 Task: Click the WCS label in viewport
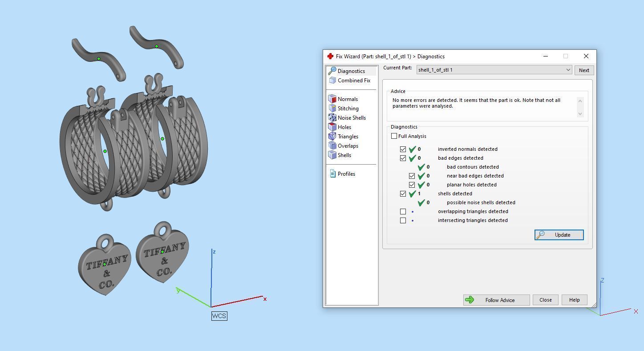click(x=219, y=316)
